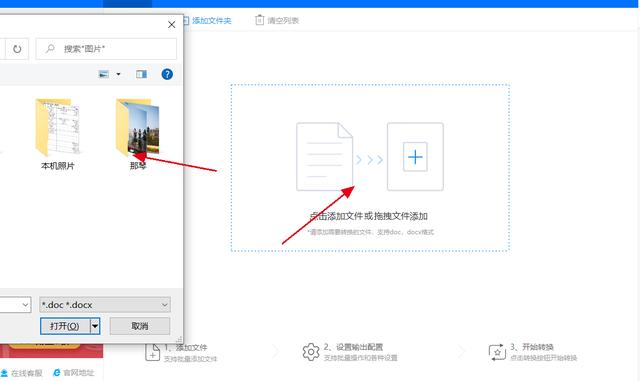The height and width of the screenshot is (381, 640).
Task: Click 点击添加文件或拖拽文件添加 text
Action: click(x=369, y=216)
